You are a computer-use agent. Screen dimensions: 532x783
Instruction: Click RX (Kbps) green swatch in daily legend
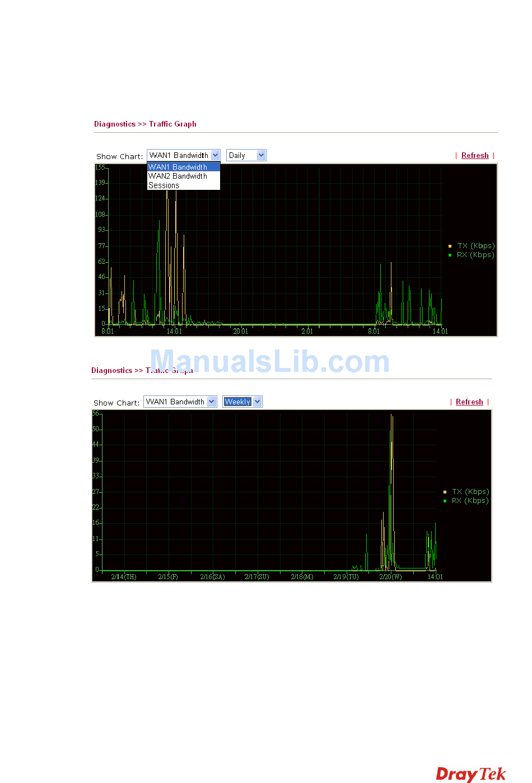(450, 255)
